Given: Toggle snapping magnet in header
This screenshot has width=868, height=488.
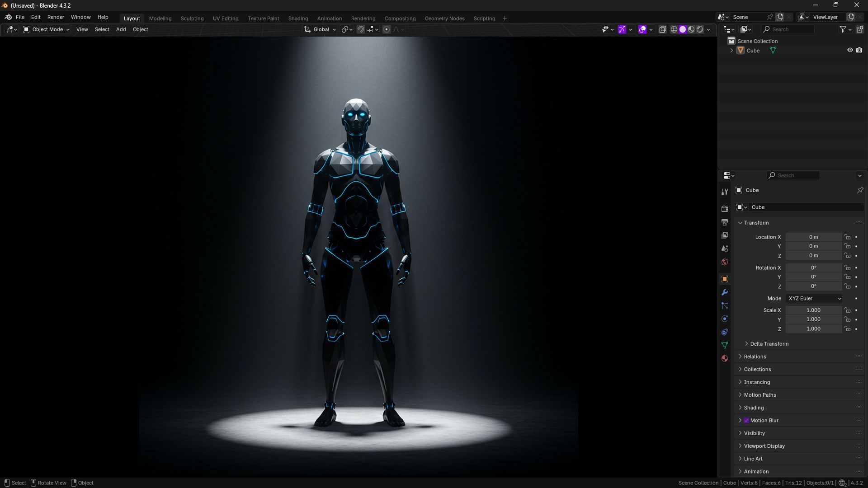Looking at the screenshot, I should [x=361, y=29].
